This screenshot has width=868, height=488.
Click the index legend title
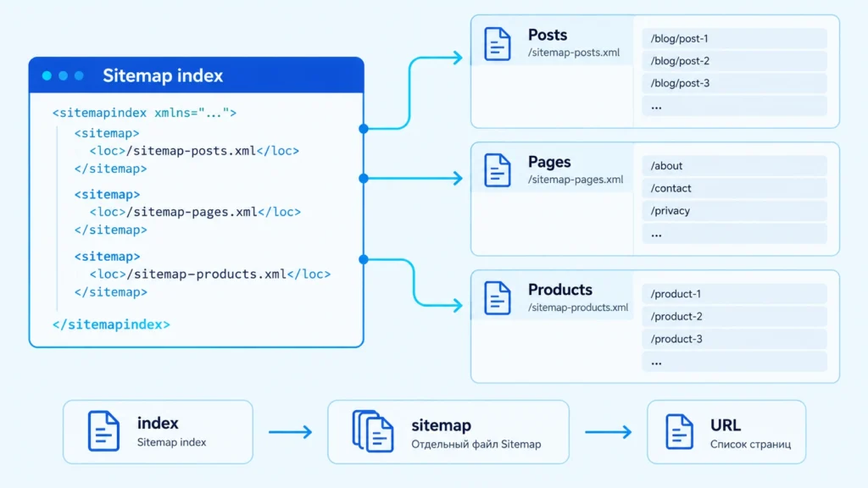point(158,424)
